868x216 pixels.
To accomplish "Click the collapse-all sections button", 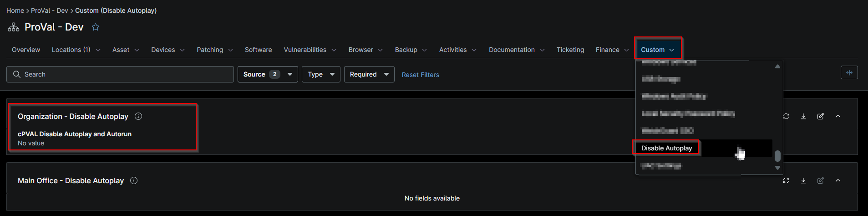I will (849, 72).
